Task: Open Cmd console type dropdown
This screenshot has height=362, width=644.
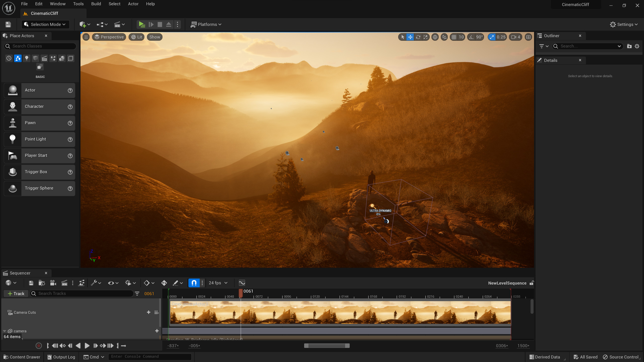Action: pos(94,357)
